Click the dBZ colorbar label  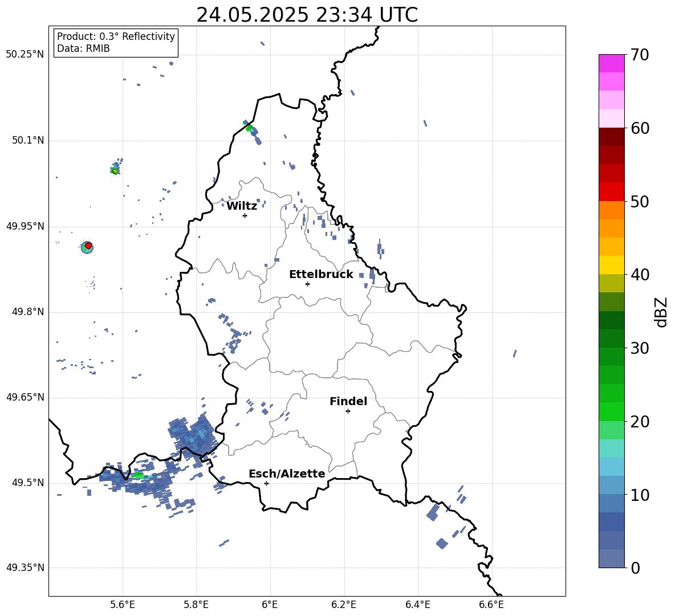coord(660,312)
